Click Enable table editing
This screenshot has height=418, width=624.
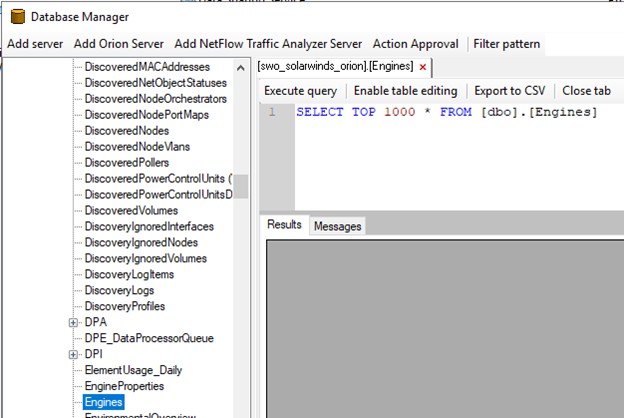[x=406, y=91]
